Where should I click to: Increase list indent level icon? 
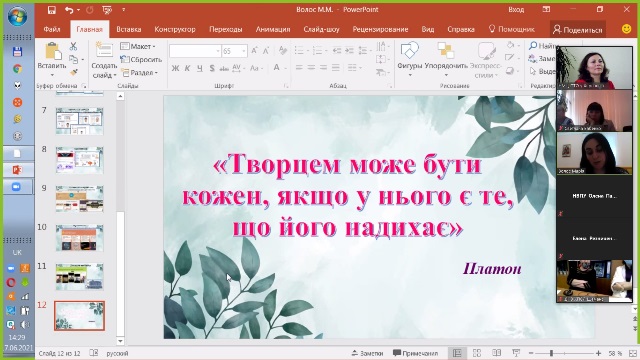click(349, 51)
